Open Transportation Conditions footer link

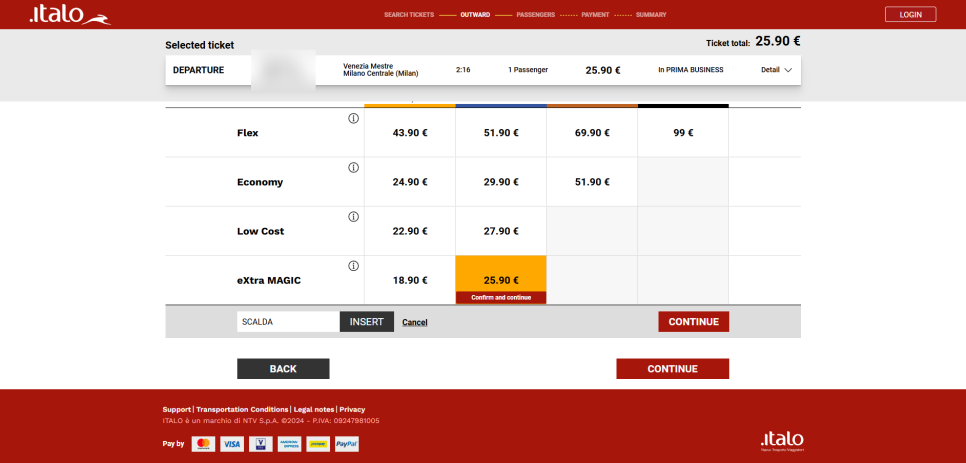[x=242, y=409]
